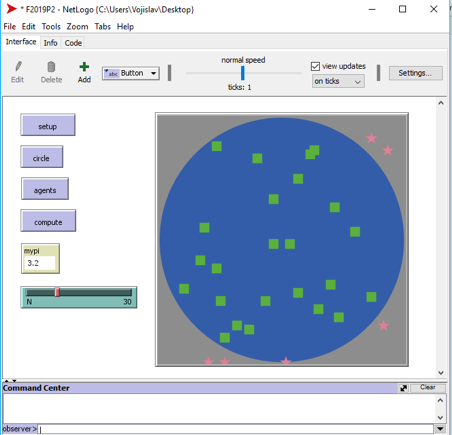The image size is (452, 435).
Task: Click the setup button
Action: coord(48,125)
